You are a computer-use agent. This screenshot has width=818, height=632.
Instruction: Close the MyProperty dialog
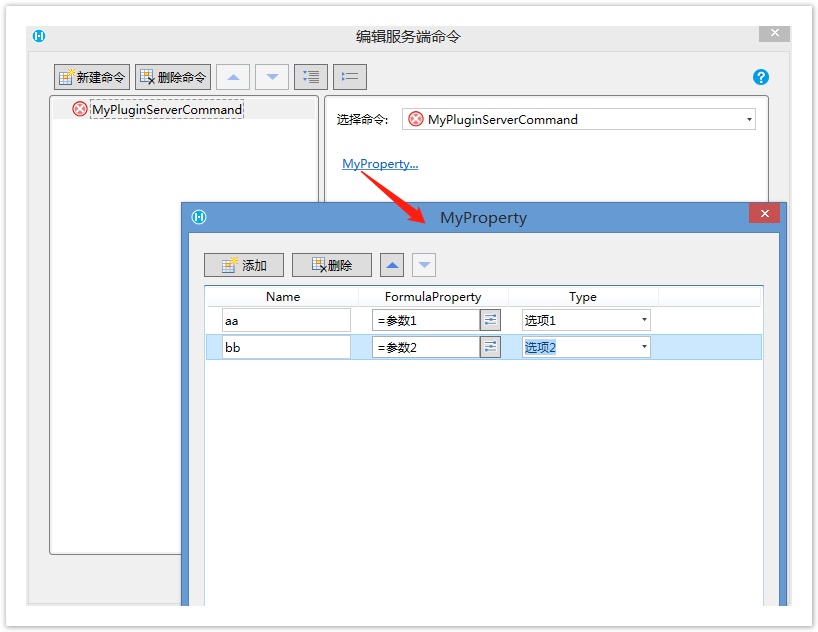[764, 213]
